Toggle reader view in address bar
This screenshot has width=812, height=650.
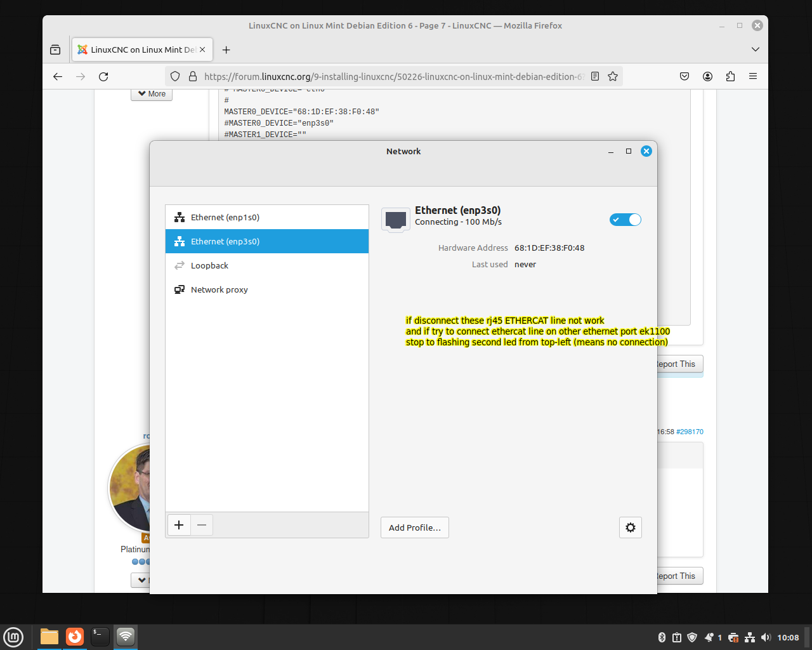click(x=595, y=76)
